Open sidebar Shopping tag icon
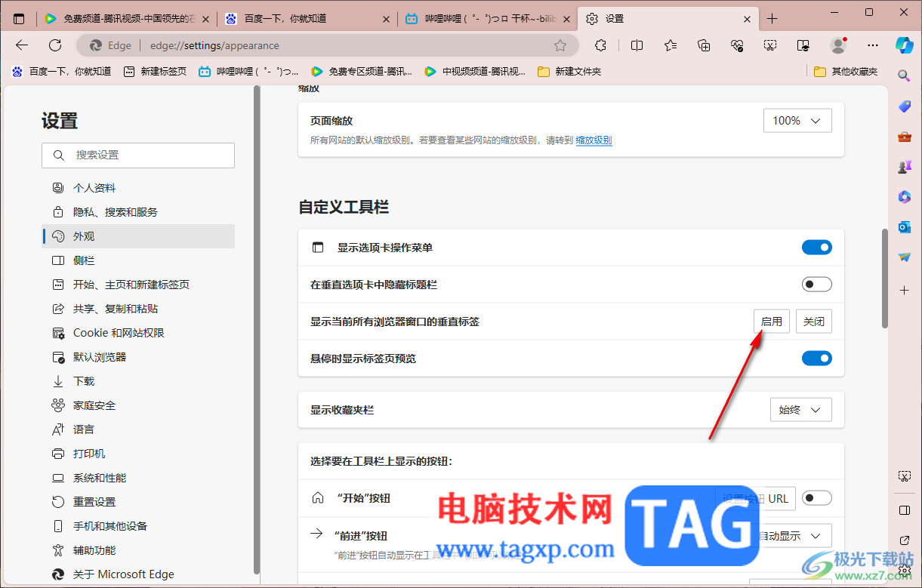 904,106
